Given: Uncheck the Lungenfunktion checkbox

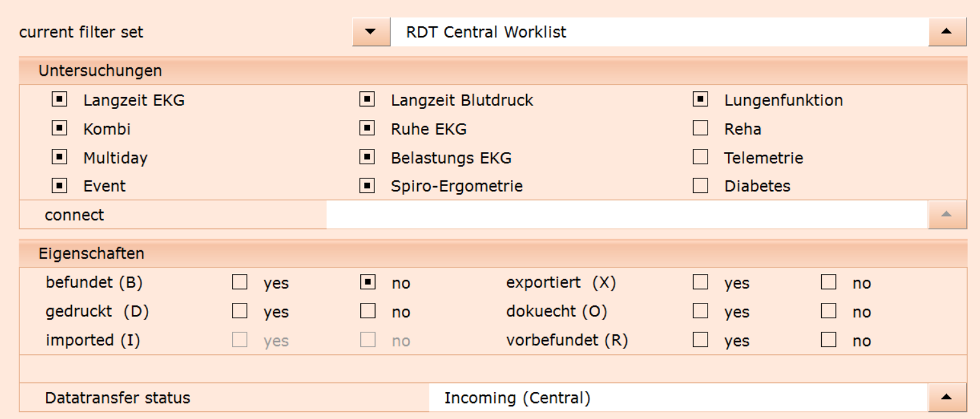Looking at the screenshot, I should click(701, 99).
